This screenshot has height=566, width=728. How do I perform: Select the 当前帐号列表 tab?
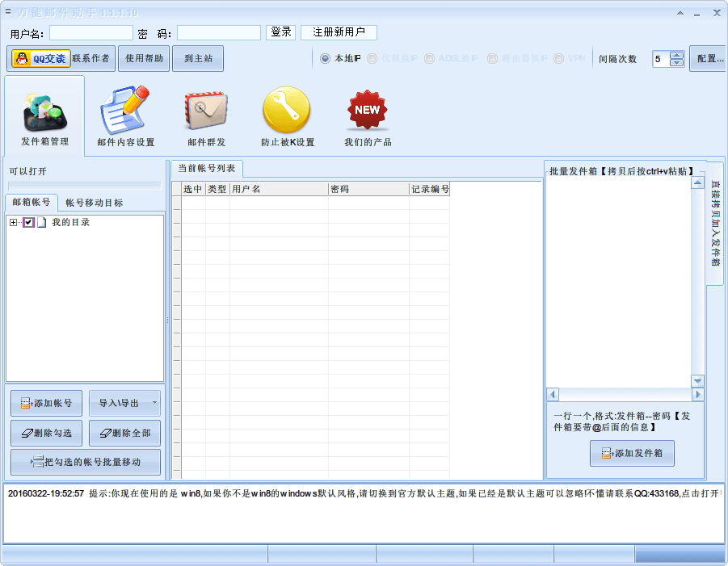tap(207, 169)
